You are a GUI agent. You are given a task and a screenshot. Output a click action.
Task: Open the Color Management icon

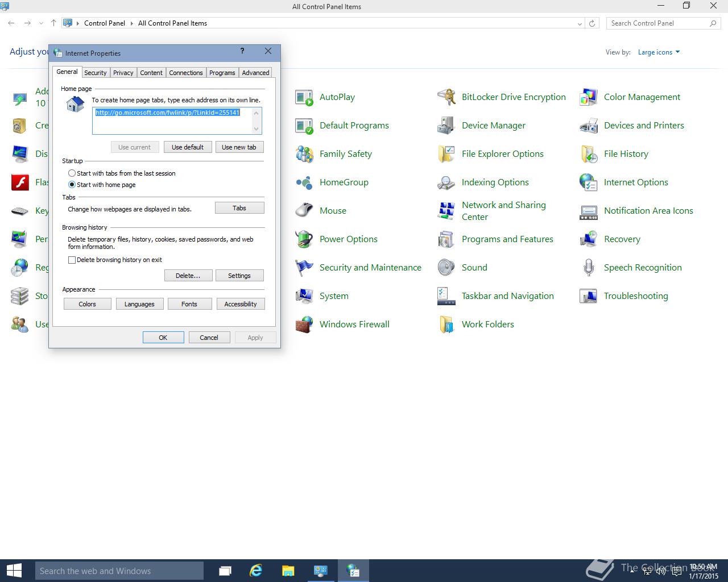pos(589,97)
